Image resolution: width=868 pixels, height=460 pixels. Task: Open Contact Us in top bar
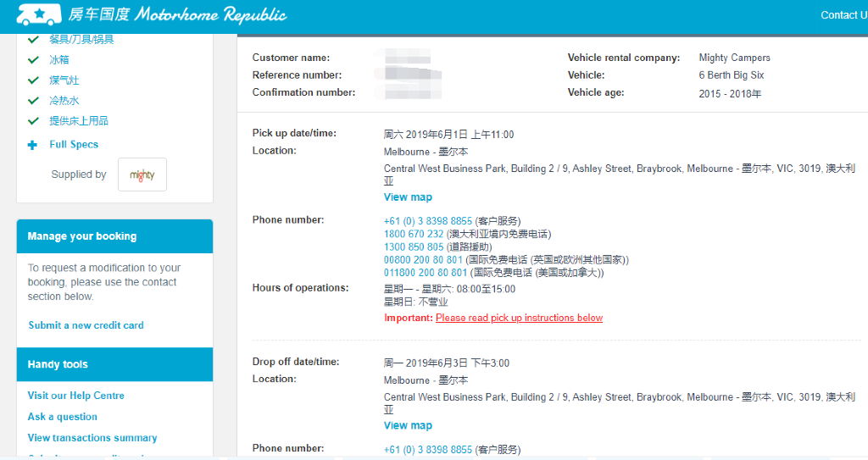843,15
